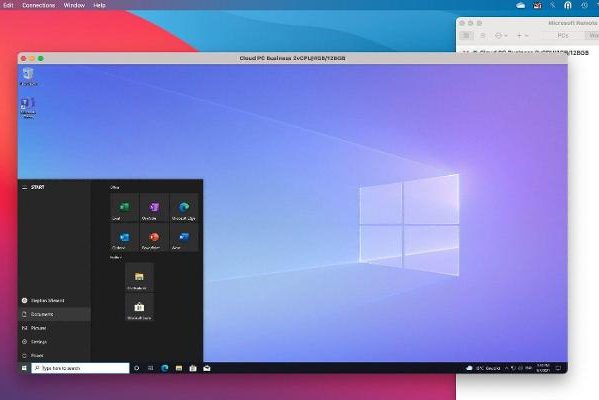
Task: Open the Microsoft Store tile
Action: [139, 307]
